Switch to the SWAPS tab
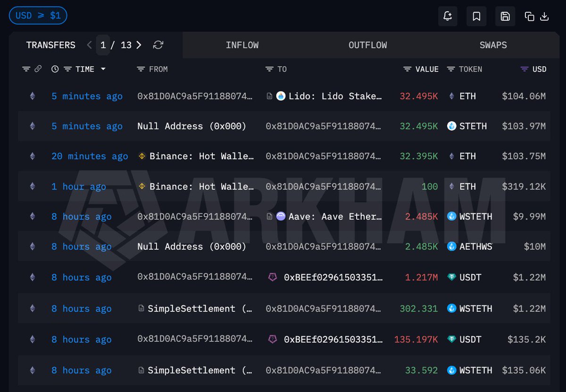This screenshot has width=566, height=392. tap(493, 45)
